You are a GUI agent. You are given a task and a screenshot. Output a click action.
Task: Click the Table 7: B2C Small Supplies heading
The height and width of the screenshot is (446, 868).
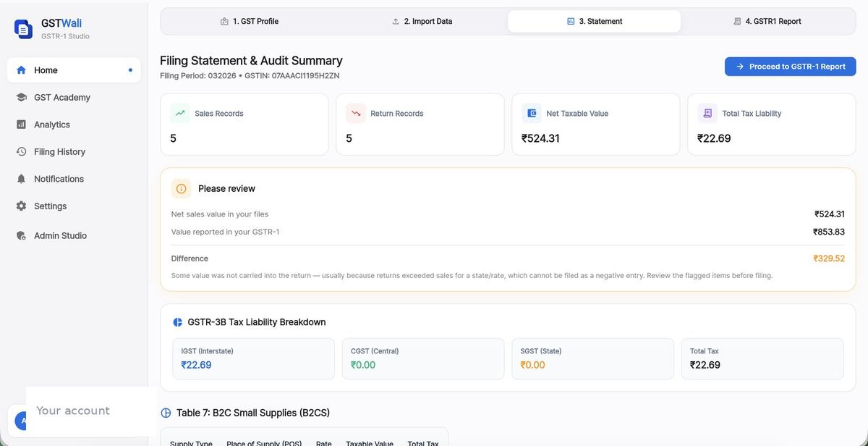point(253,413)
